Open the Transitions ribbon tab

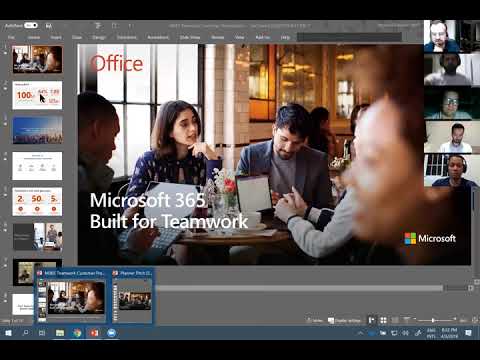pyautogui.click(x=127, y=37)
